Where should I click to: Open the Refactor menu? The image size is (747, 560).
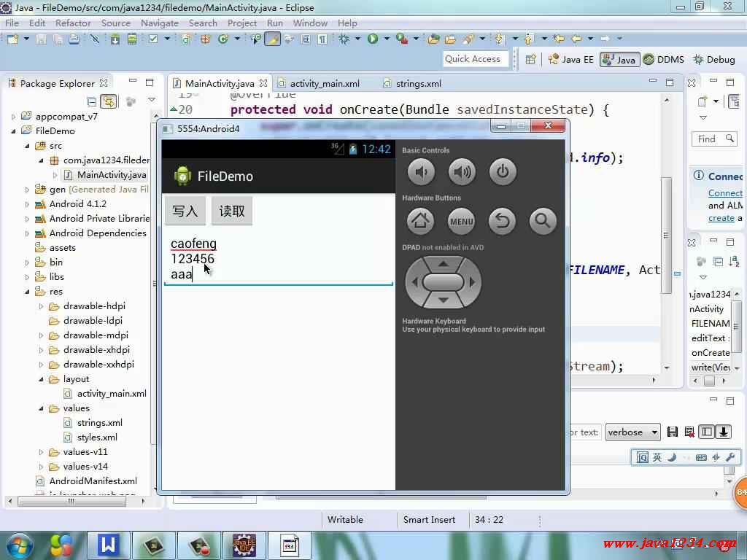[73, 23]
